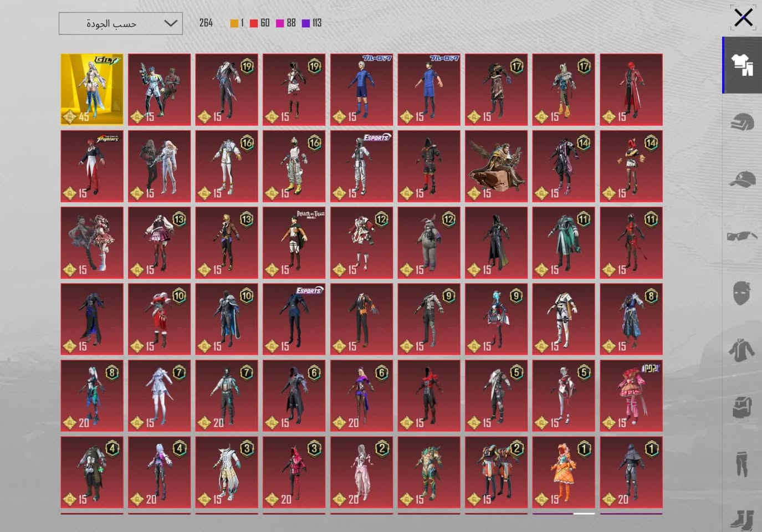Filter by red rarity count 60
Viewport: 762px width, 532px height.
click(259, 23)
